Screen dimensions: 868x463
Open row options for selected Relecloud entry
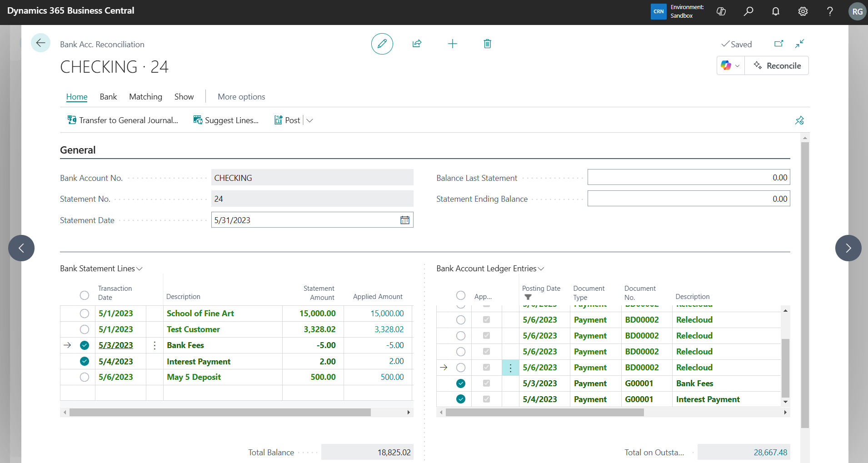(x=510, y=368)
